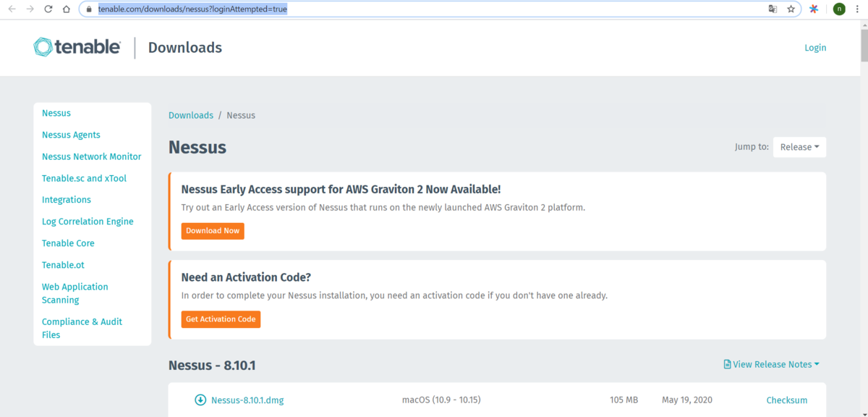Click the scrollbar up arrow

(x=864, y=23)
